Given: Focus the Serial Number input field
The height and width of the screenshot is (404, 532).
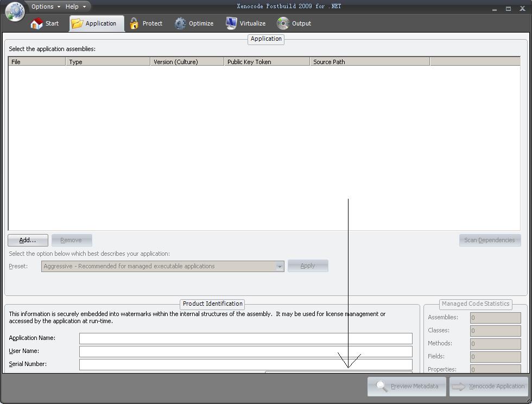Looking at the screenshot, I should (245, 364).
